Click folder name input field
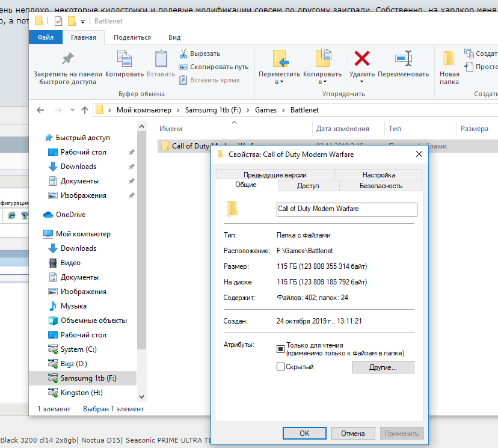This screenshot has height=448, width=498. point(346,209)
